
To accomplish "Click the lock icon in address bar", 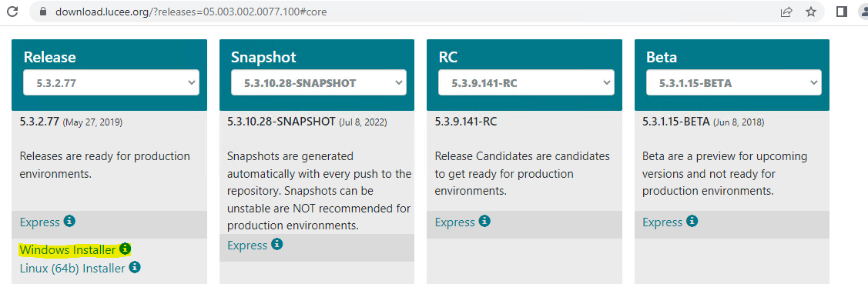I will (42, 12).
